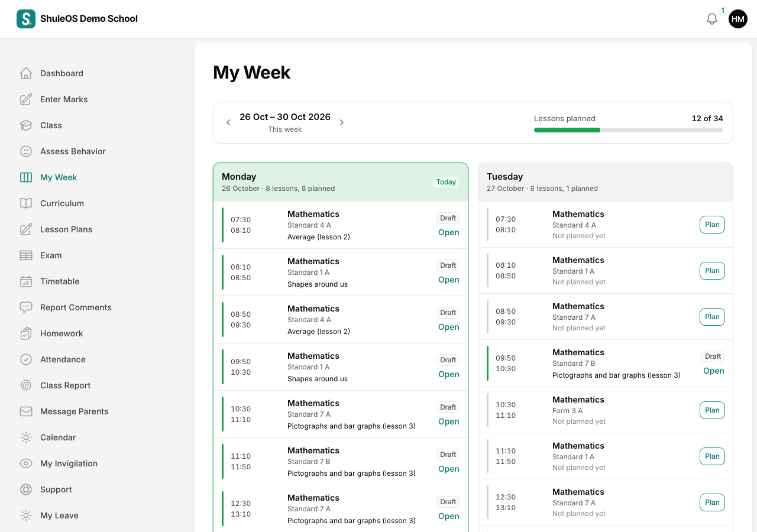Open Monday 07:30 Standard 4 A lesson
Image resolution: width=757 pixels, height=532 pixels.
coord(448,232)
